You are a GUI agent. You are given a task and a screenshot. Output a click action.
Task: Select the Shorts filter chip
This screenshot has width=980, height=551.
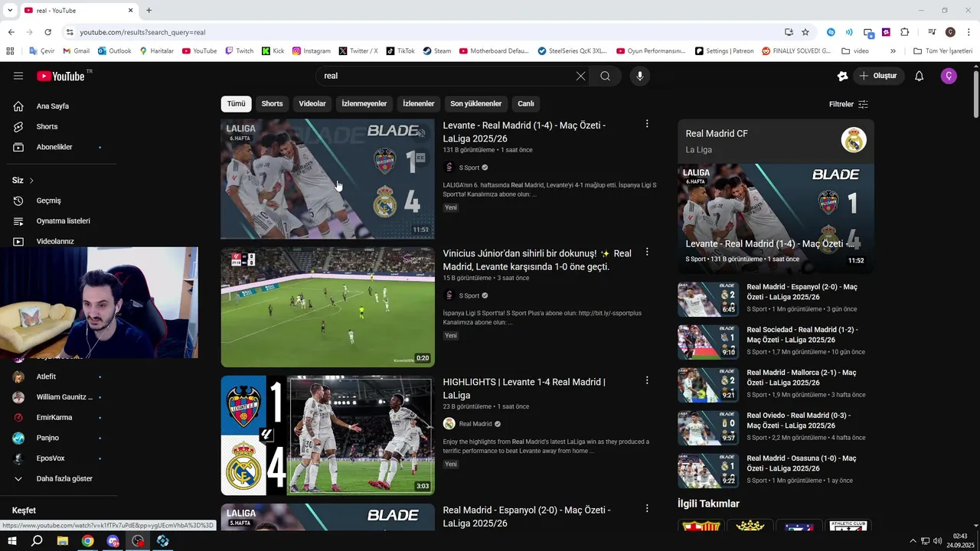coord(272,104)
